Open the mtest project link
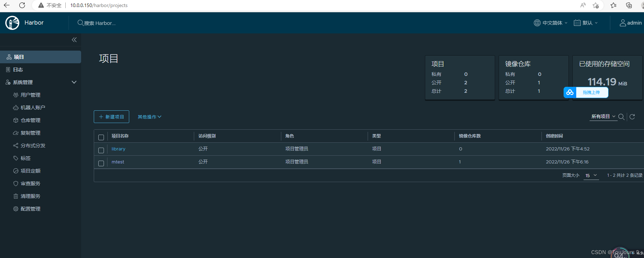Viewport: 644px width, 258px height. click(118, 162)
